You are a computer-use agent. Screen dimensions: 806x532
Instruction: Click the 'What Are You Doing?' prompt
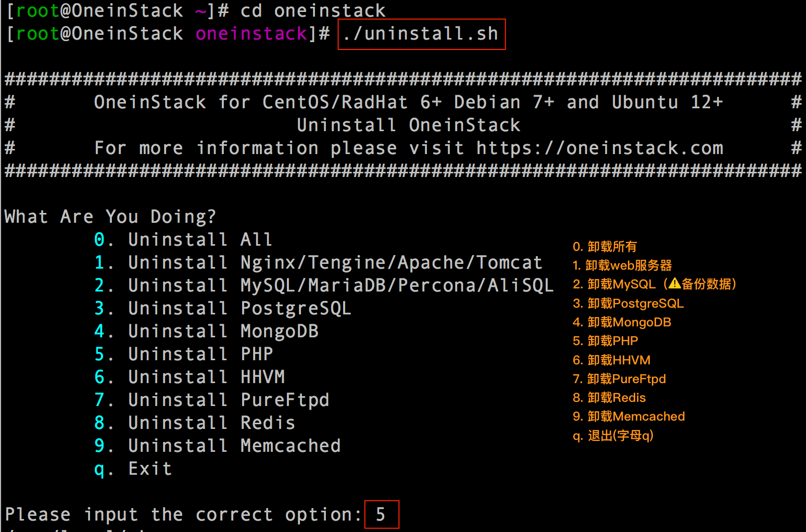point(110,217)
